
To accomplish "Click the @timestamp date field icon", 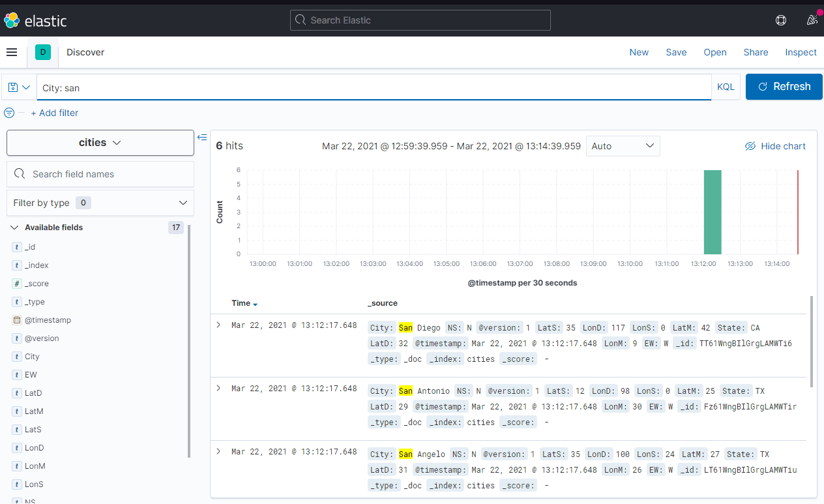I will [x=16, y=319].
